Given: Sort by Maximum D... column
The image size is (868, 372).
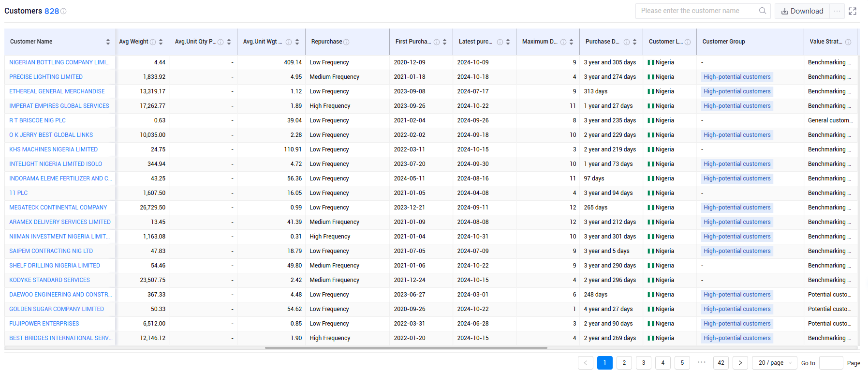Looking at the screenshot, I should pos(571,42).
